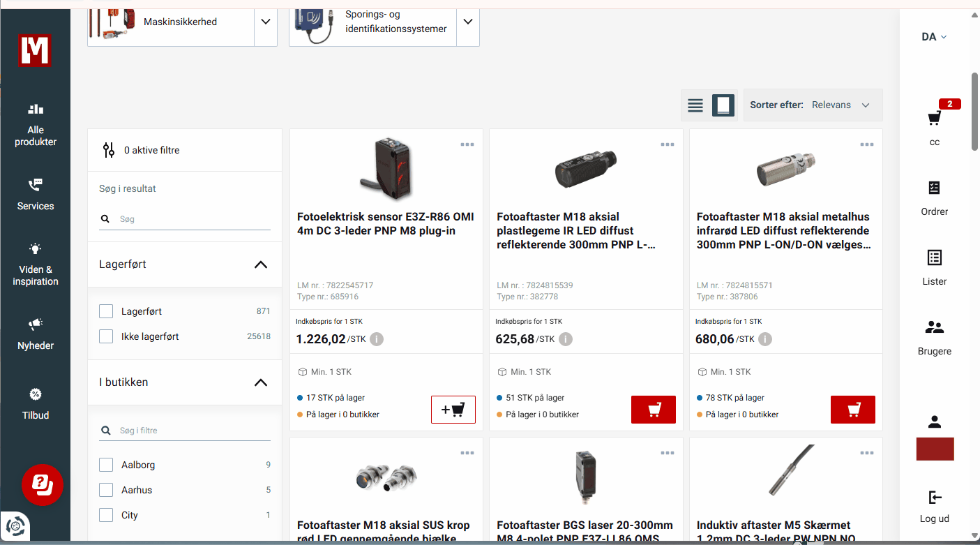This screenshot has width=980, height=545.
Task: Add E3Z-R86 sensor to cart
Action: (x=453, y=410)
